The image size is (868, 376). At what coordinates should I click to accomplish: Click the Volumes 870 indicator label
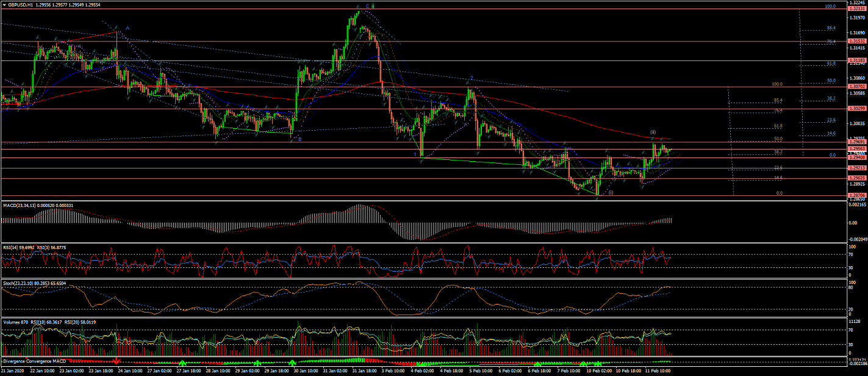coord(15,322)
